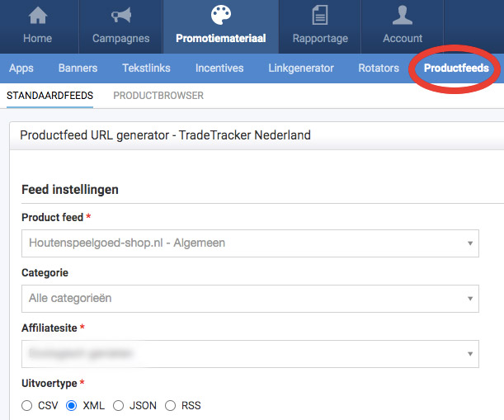Switch to the Standaardfeeds tab

tap(49, 96)
